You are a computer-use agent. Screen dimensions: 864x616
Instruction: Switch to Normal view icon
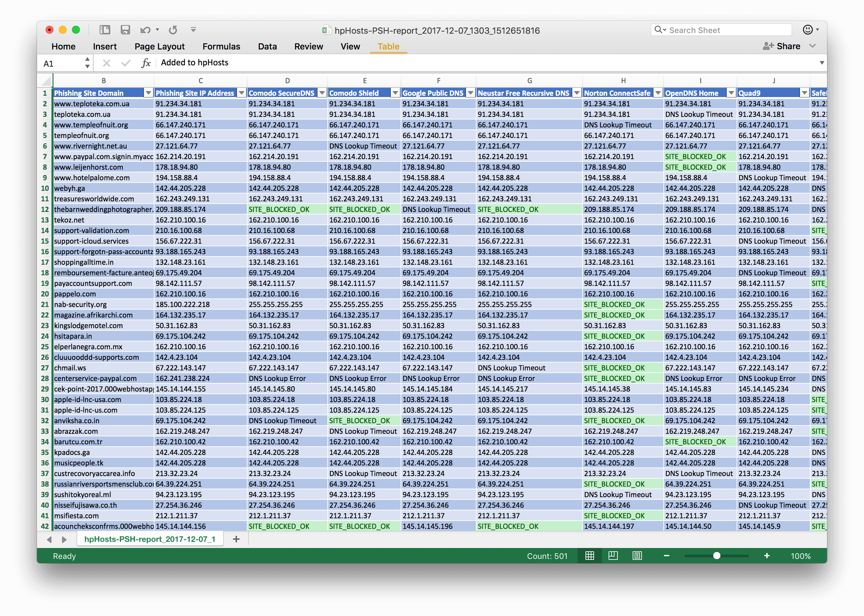590,556
